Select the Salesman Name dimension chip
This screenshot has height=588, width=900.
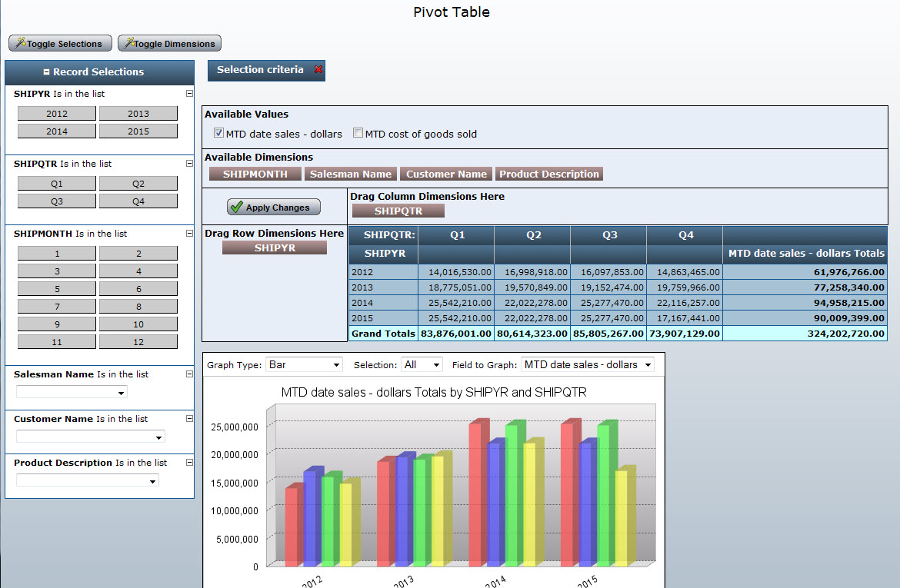click(x=351, y=174)
